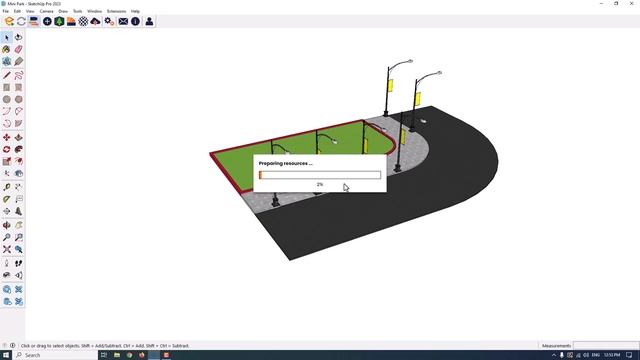Choose the Polygon tool
The image size is (640, 360).
point(18,99)
